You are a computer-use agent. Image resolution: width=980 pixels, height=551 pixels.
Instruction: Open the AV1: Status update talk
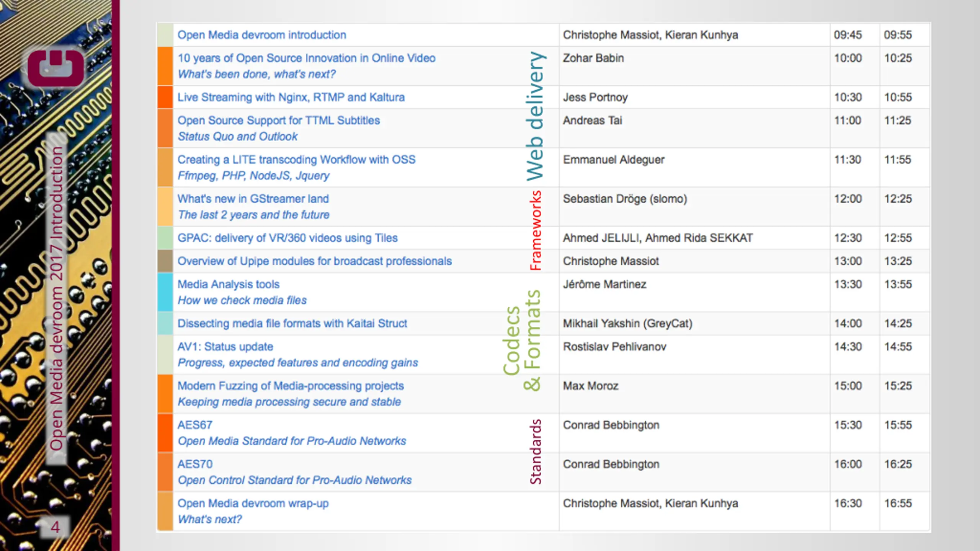[x=225, y=347]
